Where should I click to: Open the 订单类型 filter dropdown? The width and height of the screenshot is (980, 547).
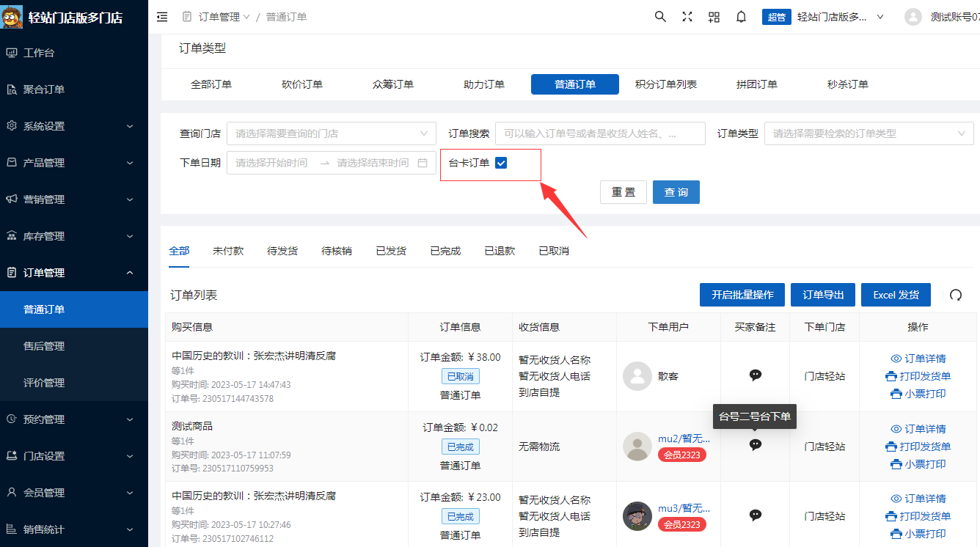(869, 133)
